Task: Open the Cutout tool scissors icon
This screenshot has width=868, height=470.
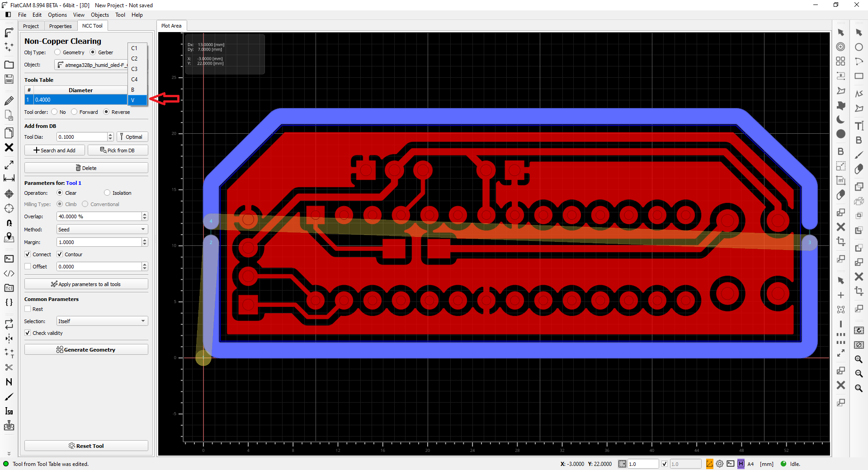Action: (x=9, y=367)
